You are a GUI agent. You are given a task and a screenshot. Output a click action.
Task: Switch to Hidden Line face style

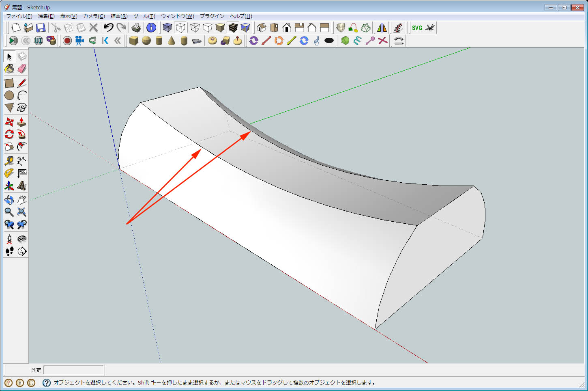click(x=208, y=28)
